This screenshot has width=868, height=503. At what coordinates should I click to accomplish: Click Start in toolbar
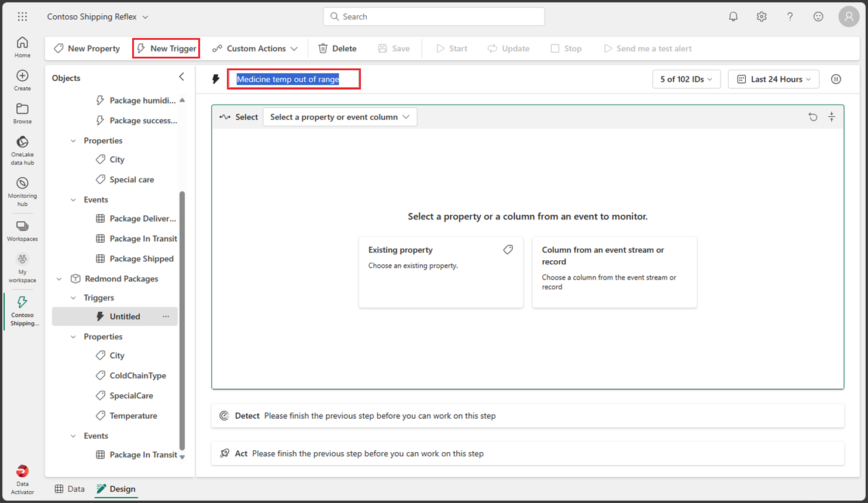[452, 49]
